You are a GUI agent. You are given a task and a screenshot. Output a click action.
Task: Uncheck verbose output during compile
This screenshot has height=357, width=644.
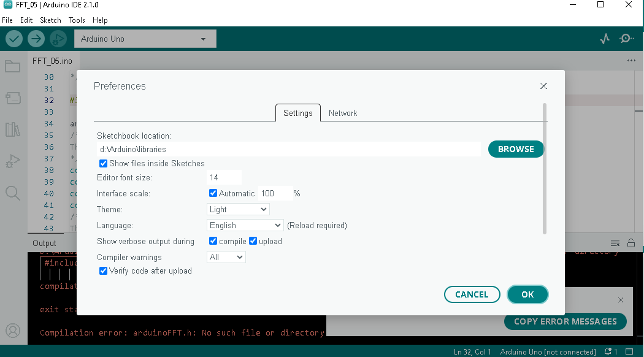click(x=213, y=241)
